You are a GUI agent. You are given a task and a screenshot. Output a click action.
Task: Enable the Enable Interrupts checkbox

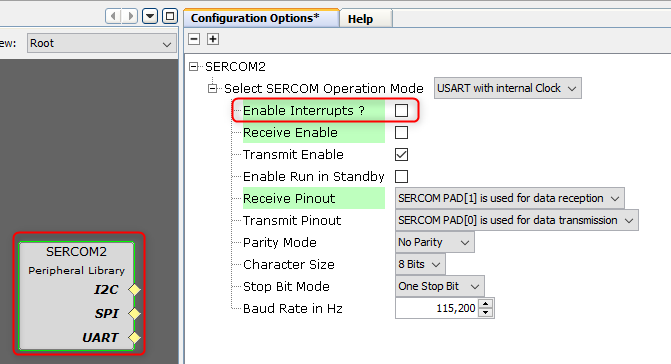(401, 110)
